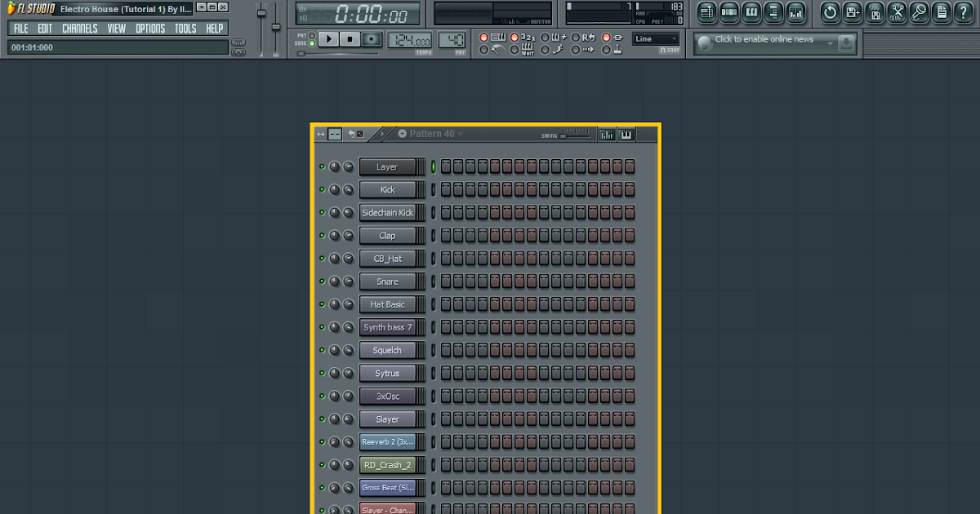Open the project notes via the notepad icon

point(941,12)
